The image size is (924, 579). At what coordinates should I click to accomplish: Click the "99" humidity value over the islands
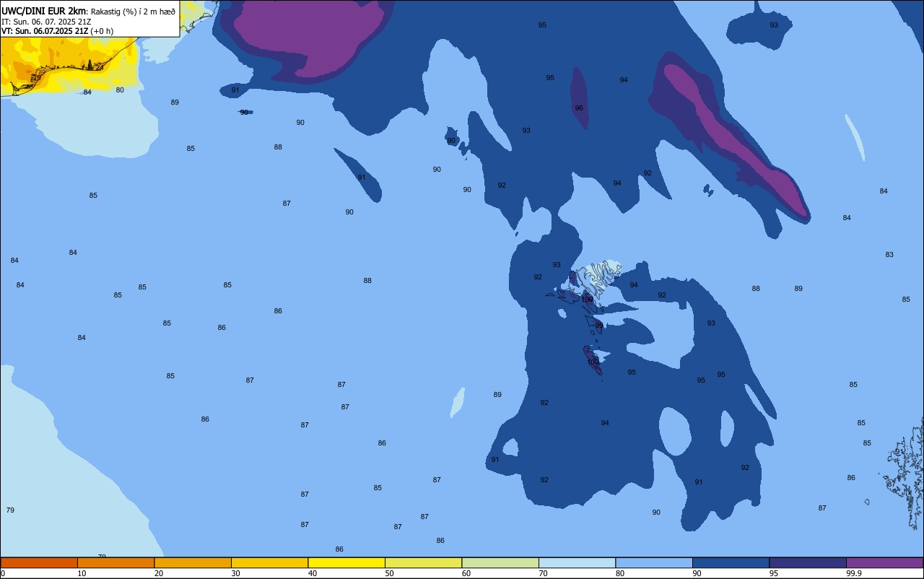[x=599, y=326]
